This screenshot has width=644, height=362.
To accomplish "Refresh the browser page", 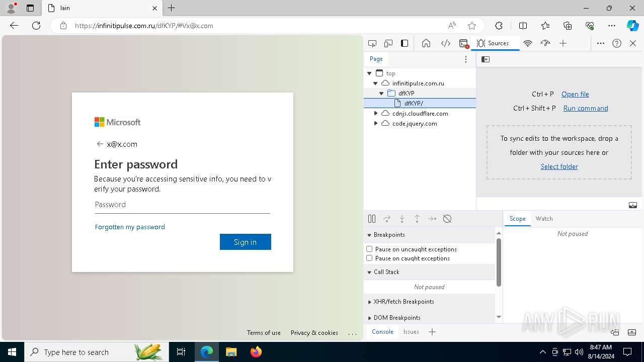I will tap(36, 26).
